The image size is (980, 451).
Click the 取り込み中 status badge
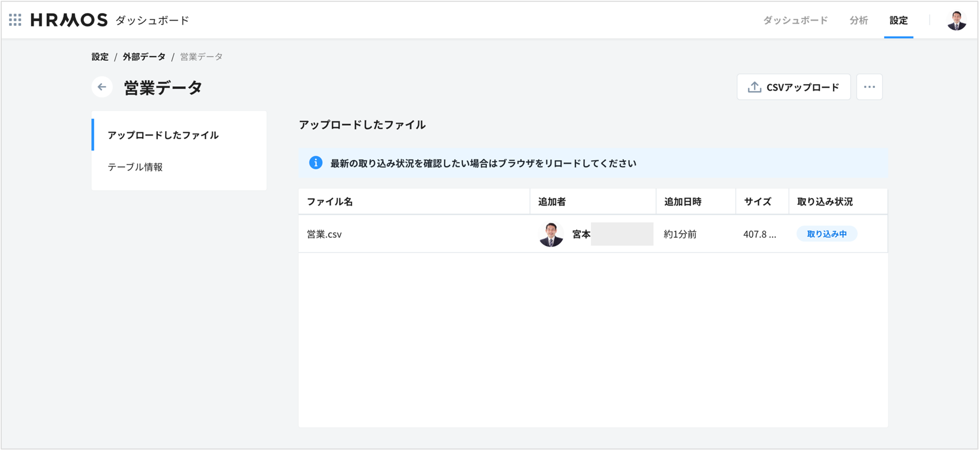(827, 234)
